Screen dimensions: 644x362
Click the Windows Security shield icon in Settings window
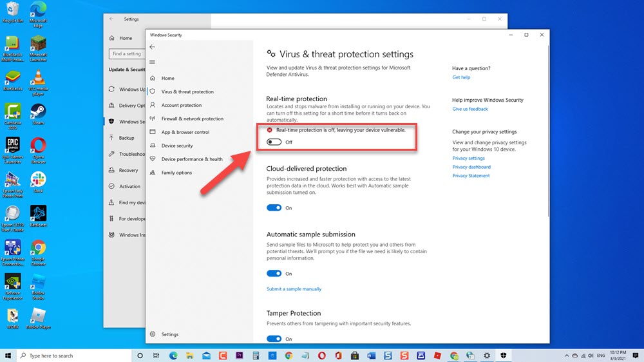tap(111, 122)
